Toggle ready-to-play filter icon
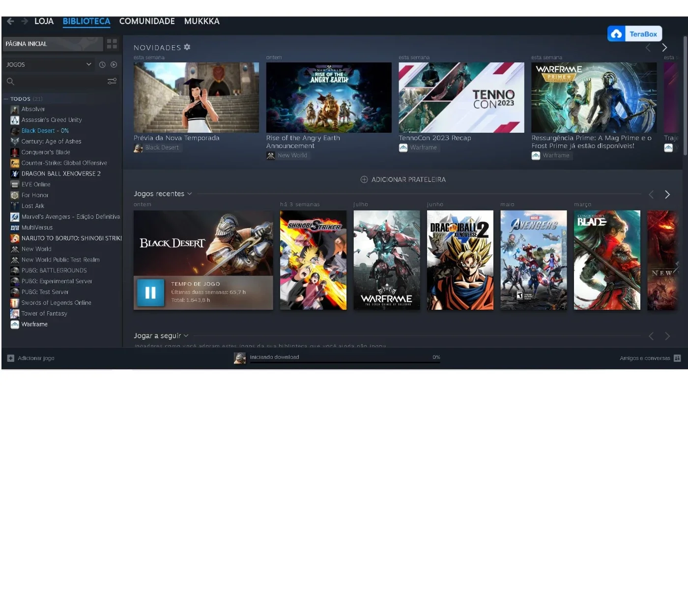688x616 pixels. 114,64
